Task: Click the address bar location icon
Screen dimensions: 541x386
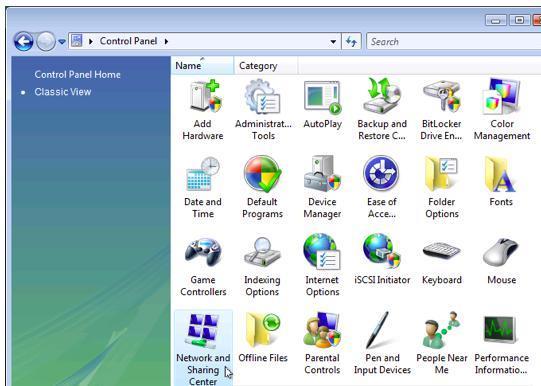Action: (x=77, y=41)
